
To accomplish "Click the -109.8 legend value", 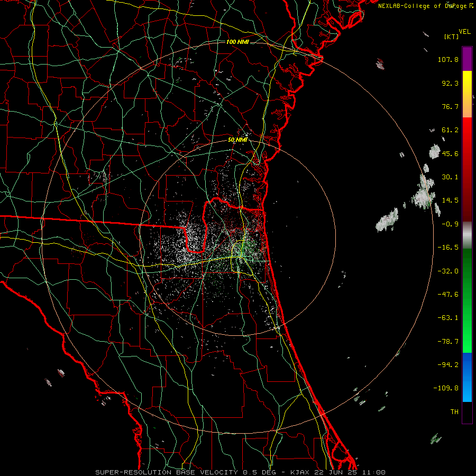I will 446,388.
